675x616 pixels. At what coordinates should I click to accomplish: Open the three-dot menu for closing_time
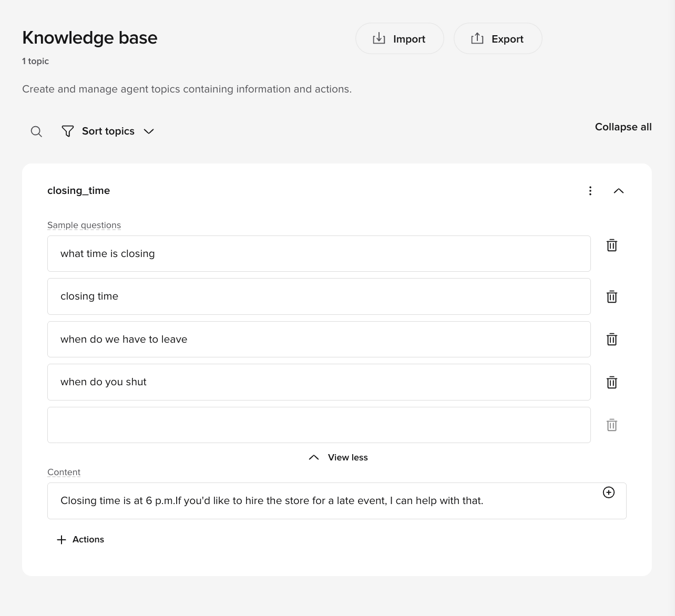pyautogui.click(x=590, y=191)
